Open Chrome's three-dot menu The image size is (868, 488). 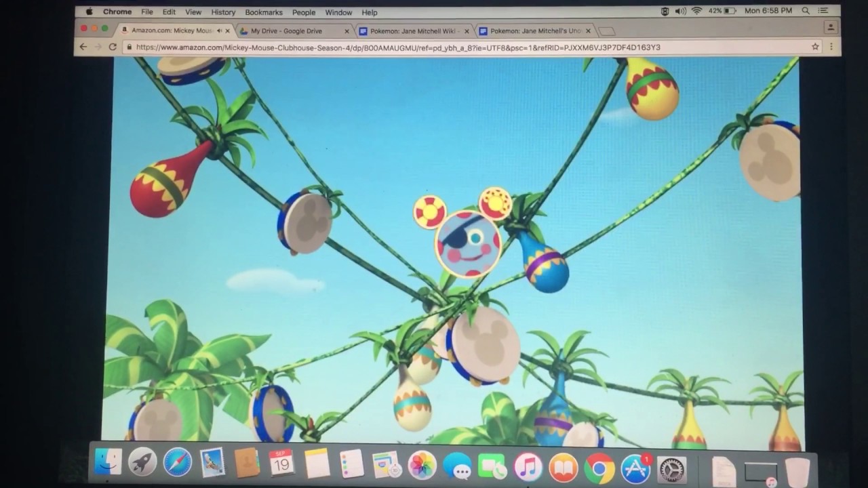click(831, 47)
